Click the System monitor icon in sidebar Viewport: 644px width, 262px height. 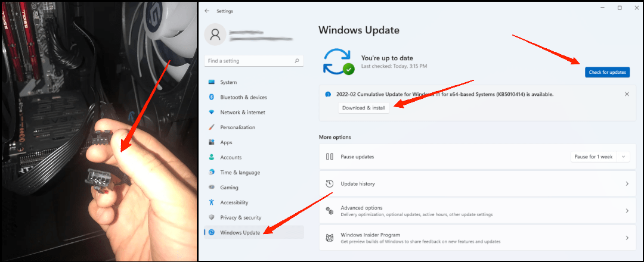212,82
